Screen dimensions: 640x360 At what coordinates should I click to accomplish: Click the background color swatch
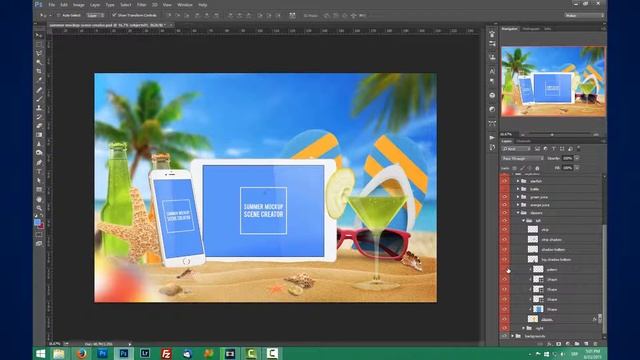[41, 226]
